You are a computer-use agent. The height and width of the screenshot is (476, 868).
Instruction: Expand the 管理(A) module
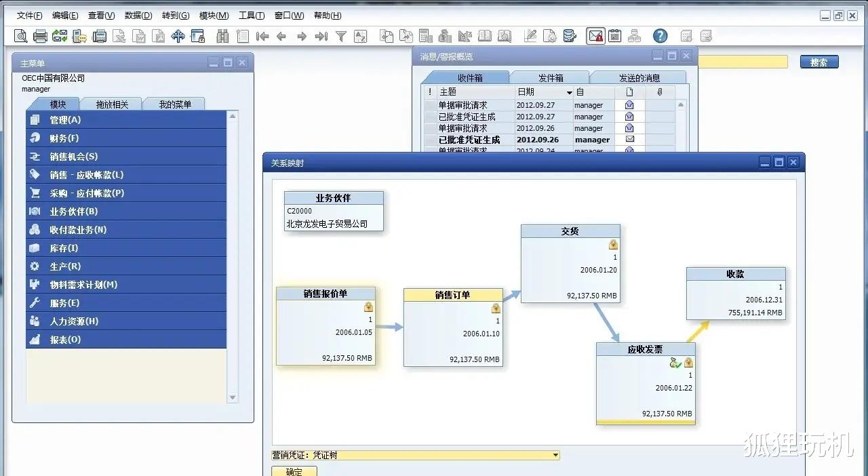pyautogui.click(x=126, y=120)
